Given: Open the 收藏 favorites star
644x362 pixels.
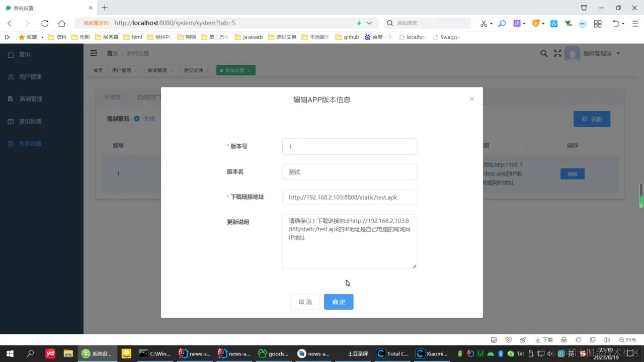Looking at the screenshot, I should click(x=22, y=37).
